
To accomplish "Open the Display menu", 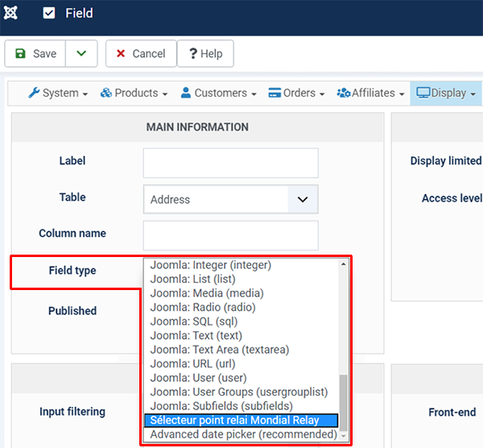I will [446, 93].
